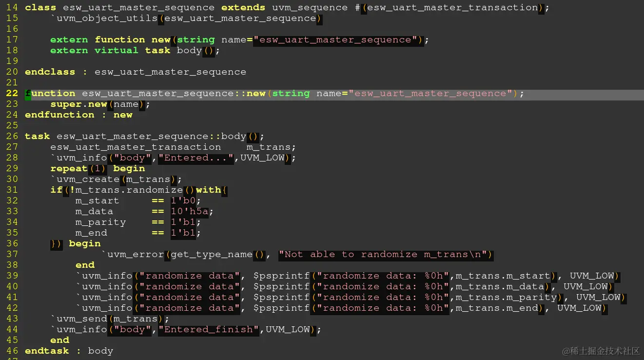The height and width of the screenshot is (360, 644).
Task: Click the 'extends' keyword on line 14
Action: (243, 8)
